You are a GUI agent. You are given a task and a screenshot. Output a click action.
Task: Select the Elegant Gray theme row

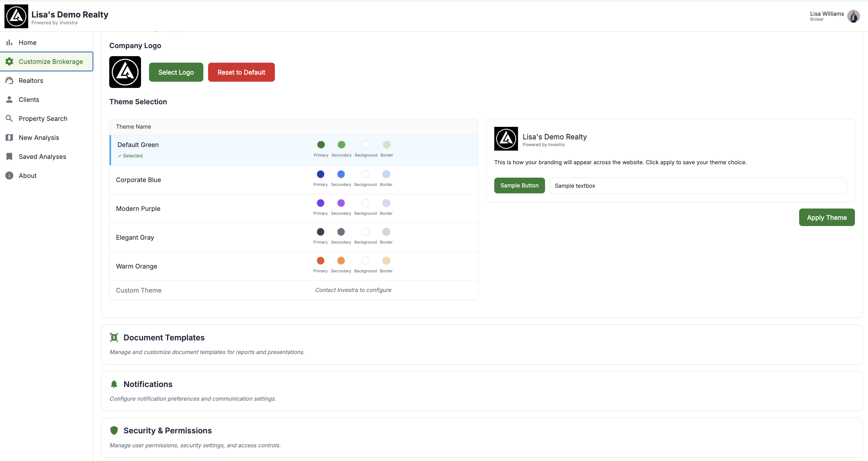(135, 237)
